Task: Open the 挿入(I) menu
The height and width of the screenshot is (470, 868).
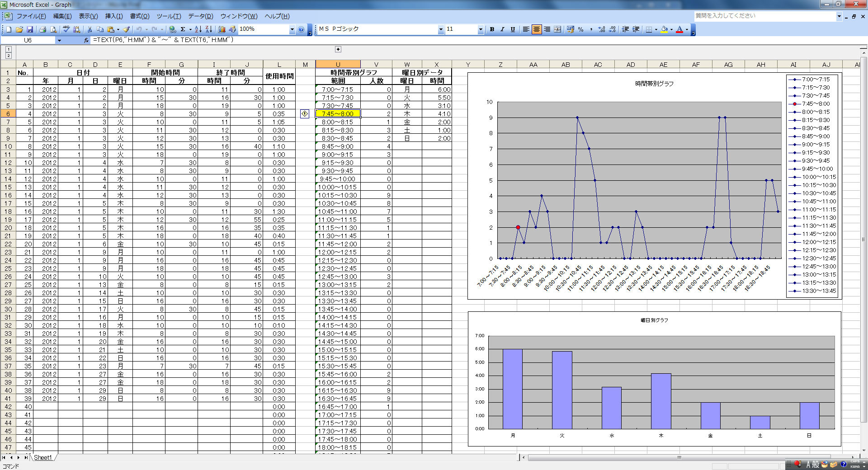Action: coord(113,16)
